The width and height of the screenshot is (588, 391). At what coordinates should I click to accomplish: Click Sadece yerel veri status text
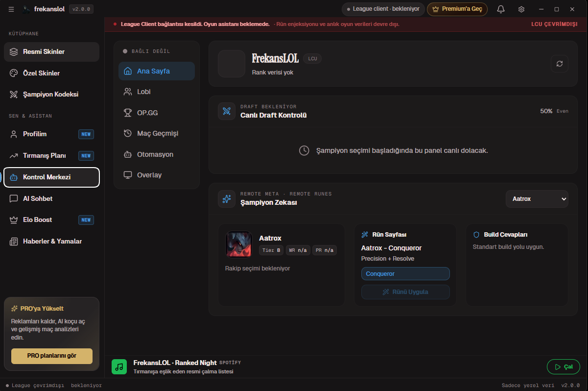coord(528,386)
